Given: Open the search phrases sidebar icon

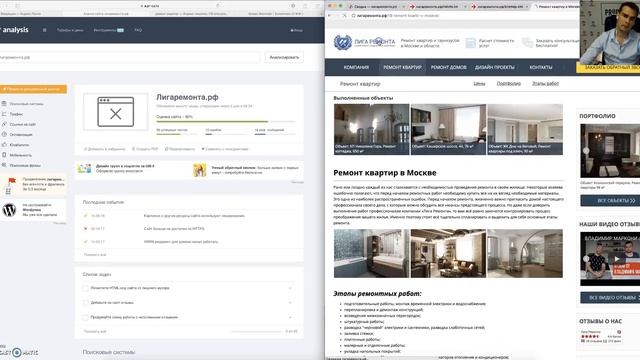Looking at the screenshot, I should (x=4, y=165).
